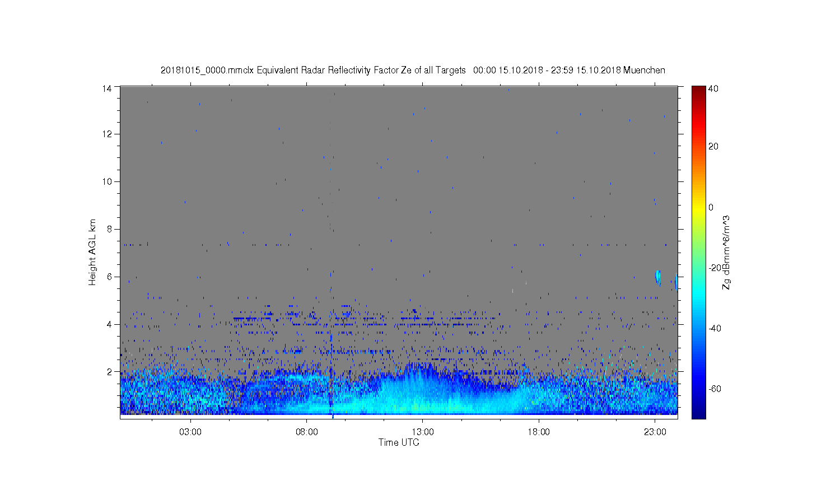Image resolution: width=840 pixels, height=504 pixels.
Task: Click the height tick label 8
Action: (x=110, y=229)
